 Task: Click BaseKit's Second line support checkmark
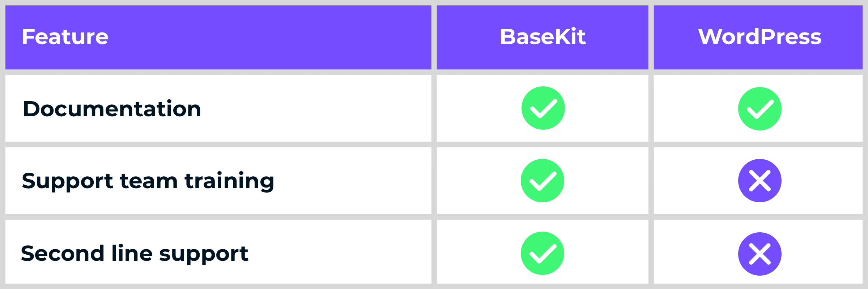pos(542,253)
